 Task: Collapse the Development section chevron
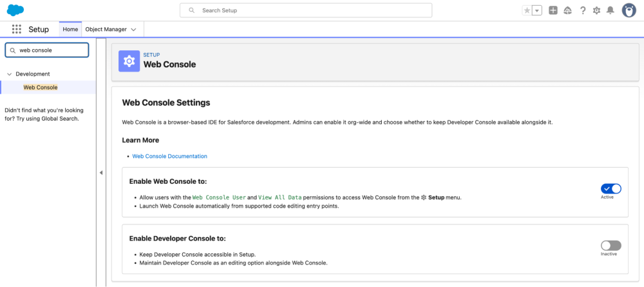[x=9, y=74]
